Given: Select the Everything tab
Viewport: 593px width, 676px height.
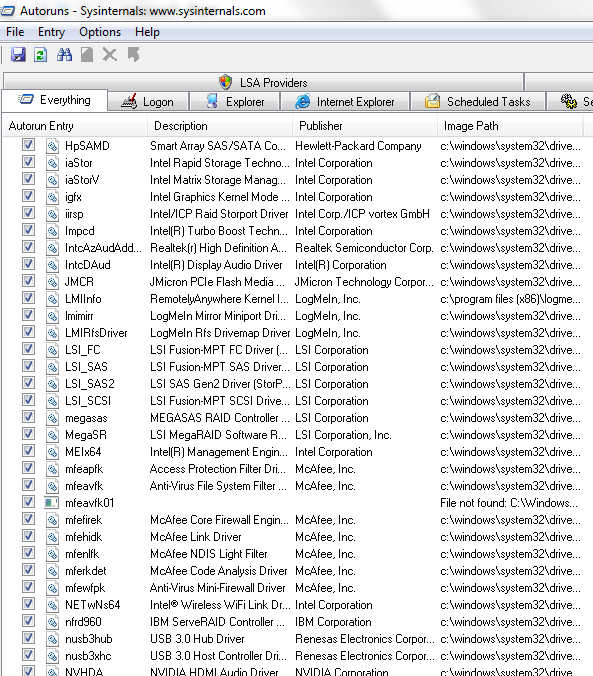Looking at the screenshot, I should pos(55,100).
